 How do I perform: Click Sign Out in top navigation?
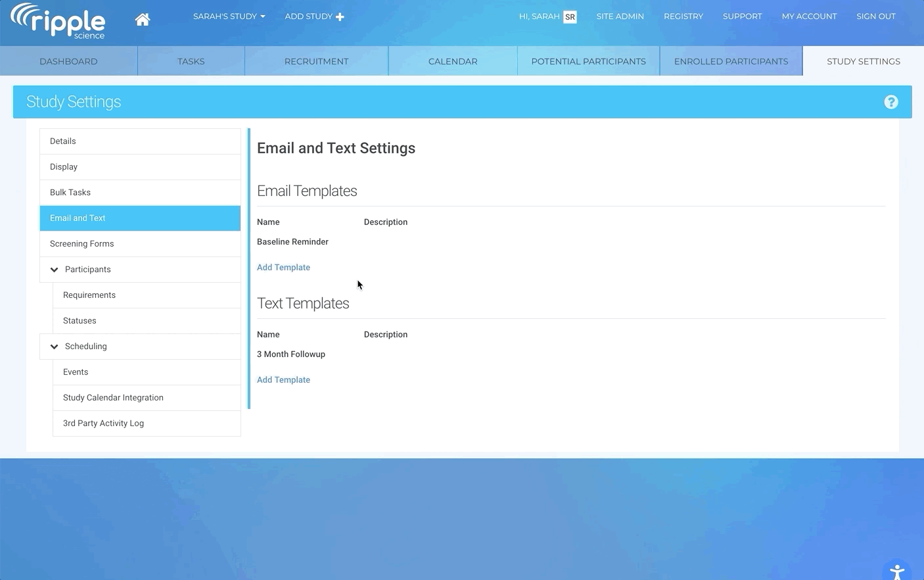875,16
